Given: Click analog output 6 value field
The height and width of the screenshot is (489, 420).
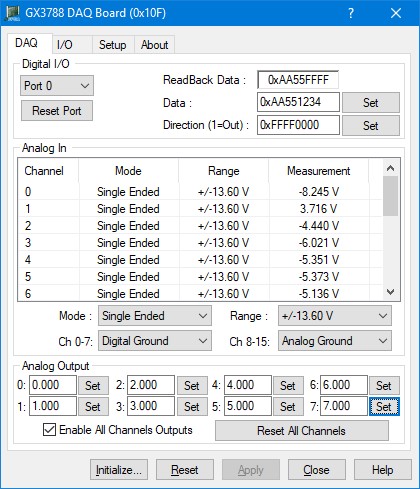Looking at the screenshot, I should [344, 385].
